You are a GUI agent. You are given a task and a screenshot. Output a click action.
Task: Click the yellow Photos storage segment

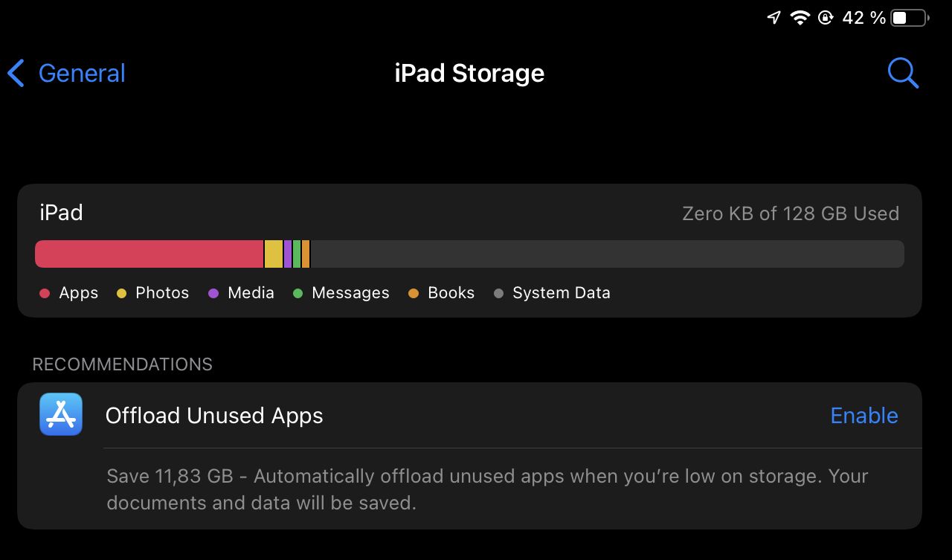tap(274, 254)
